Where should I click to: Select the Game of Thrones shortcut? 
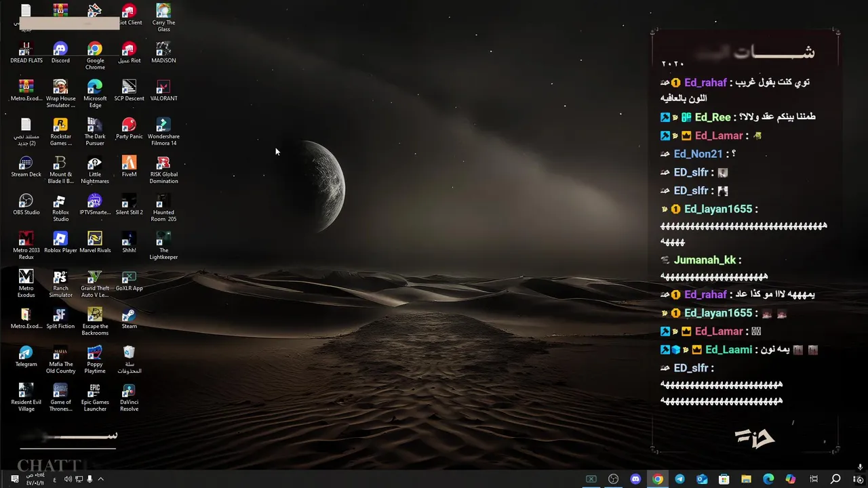tap(60, 397)
